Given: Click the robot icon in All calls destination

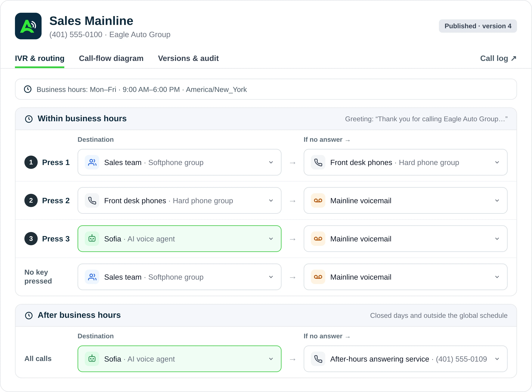Looking at the screenshot, I should (92, 359).
